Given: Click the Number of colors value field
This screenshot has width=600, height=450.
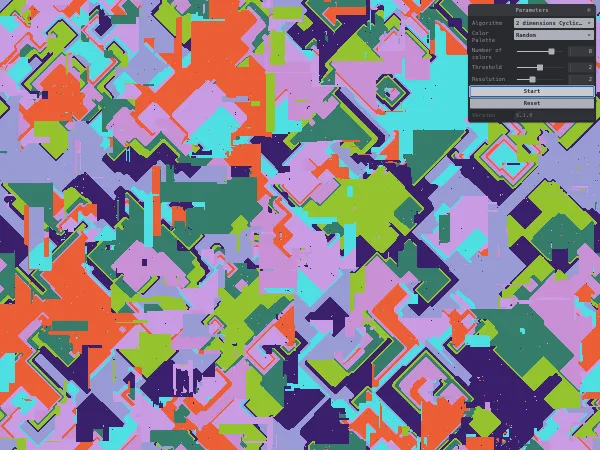Looking at the screenshot, I should coord(581,51).
